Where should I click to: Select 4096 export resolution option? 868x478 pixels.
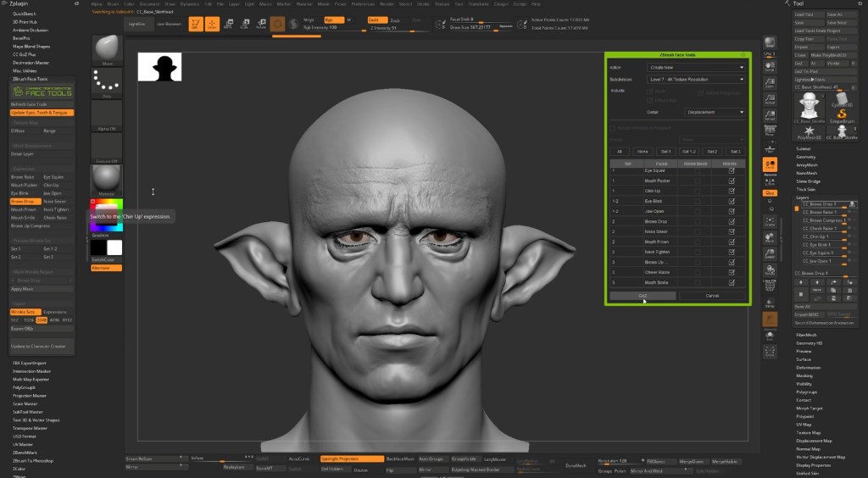pyautogui.click(x=54, y=320)
